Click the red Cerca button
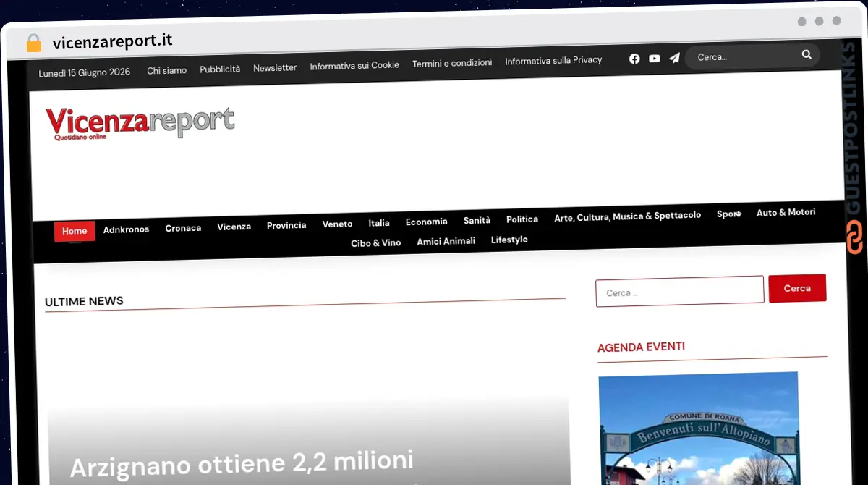868x485 pixels. [x=797, y=288]
